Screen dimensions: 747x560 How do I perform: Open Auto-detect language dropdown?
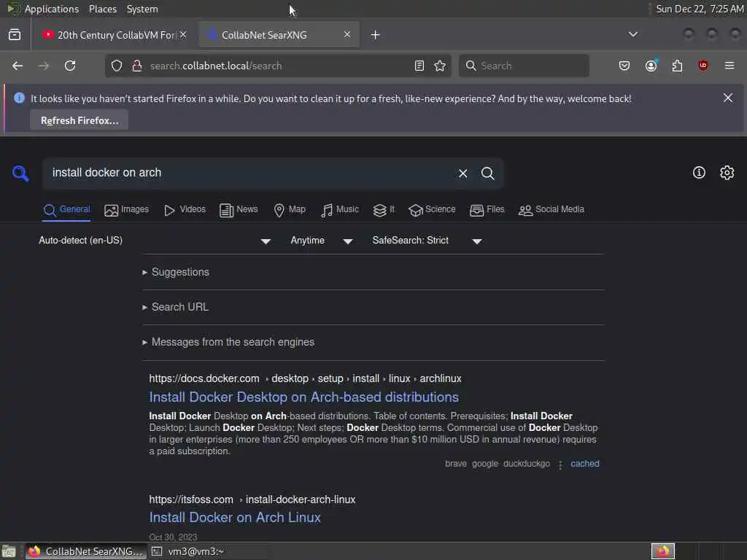[x=155, y=241]
